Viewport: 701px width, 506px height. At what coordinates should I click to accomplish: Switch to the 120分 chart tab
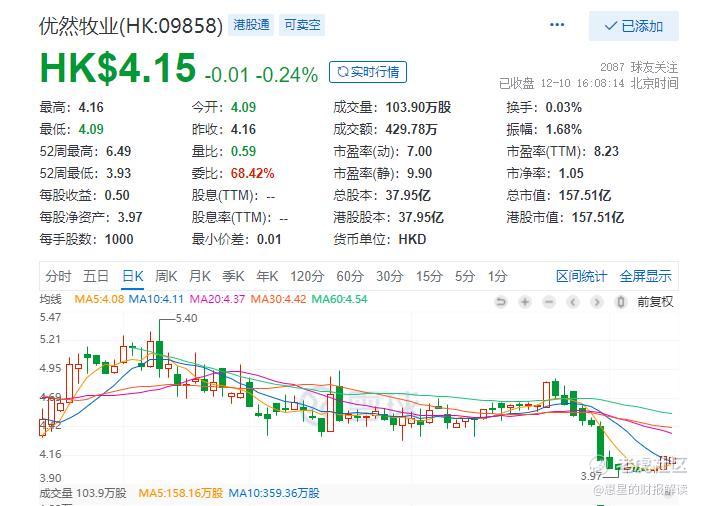(x=307, y=276)
